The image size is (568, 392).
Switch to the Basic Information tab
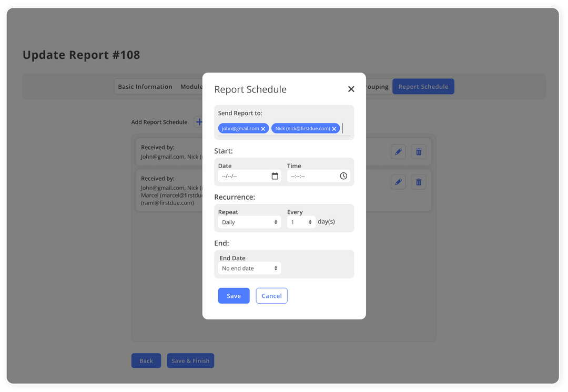(x=145, y=86)
